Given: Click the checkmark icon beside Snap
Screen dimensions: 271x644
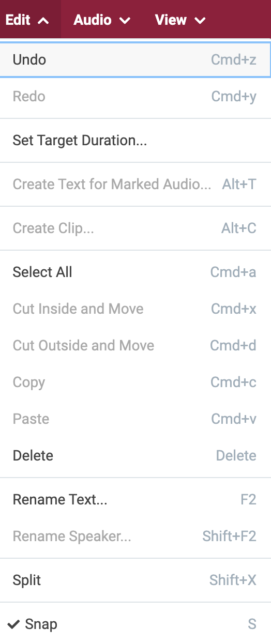Looking at the screenshot, I should coord(14,624).
